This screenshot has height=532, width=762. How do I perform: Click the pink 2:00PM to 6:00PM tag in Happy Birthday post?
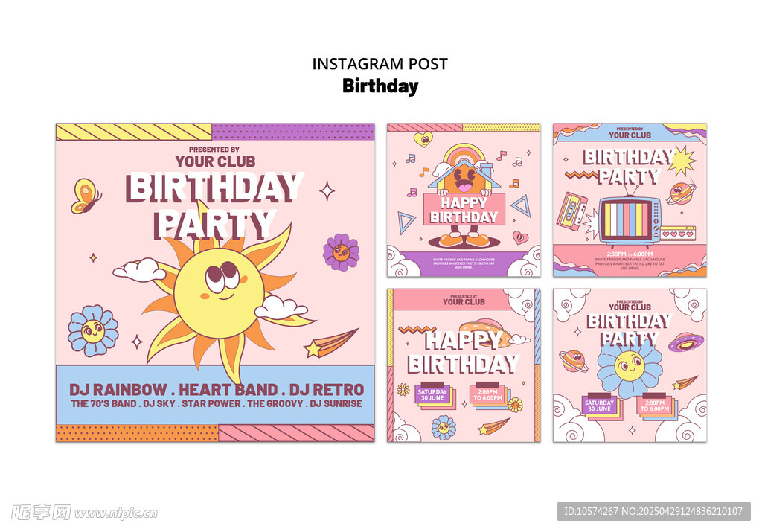tap(487, 394)
